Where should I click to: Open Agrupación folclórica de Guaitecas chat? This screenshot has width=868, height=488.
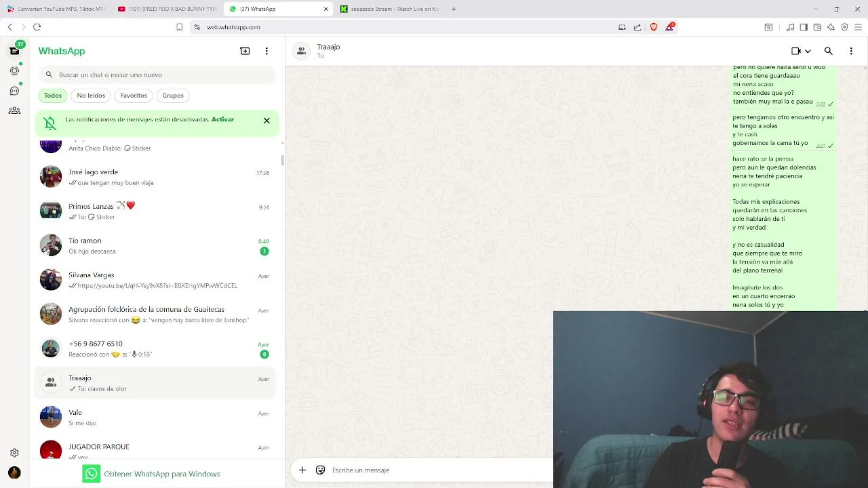pos(156,314)
